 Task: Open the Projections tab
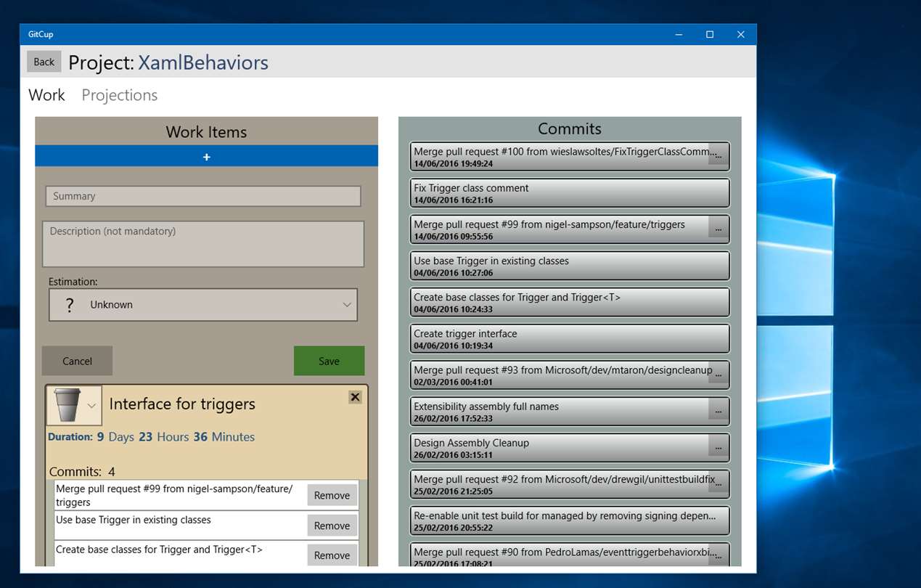coord(119,95)
